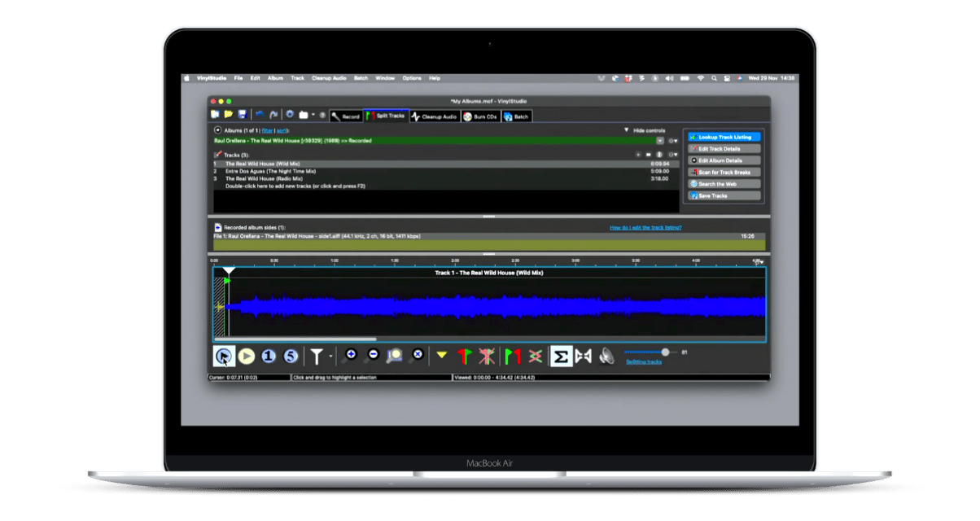Click the Save Tracks button

(724, 195)
